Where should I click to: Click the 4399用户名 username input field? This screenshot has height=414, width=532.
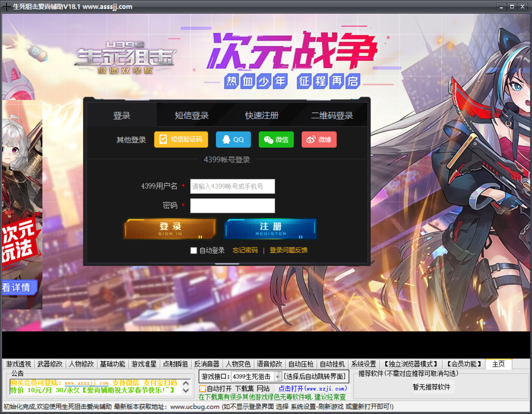pyautogui.click(x=233, y=186)
